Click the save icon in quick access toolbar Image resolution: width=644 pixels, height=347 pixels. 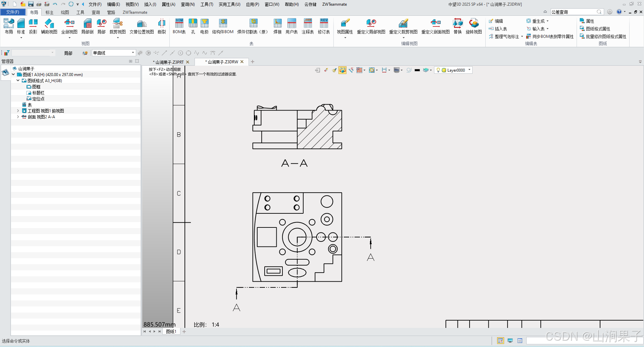(31, 4)
